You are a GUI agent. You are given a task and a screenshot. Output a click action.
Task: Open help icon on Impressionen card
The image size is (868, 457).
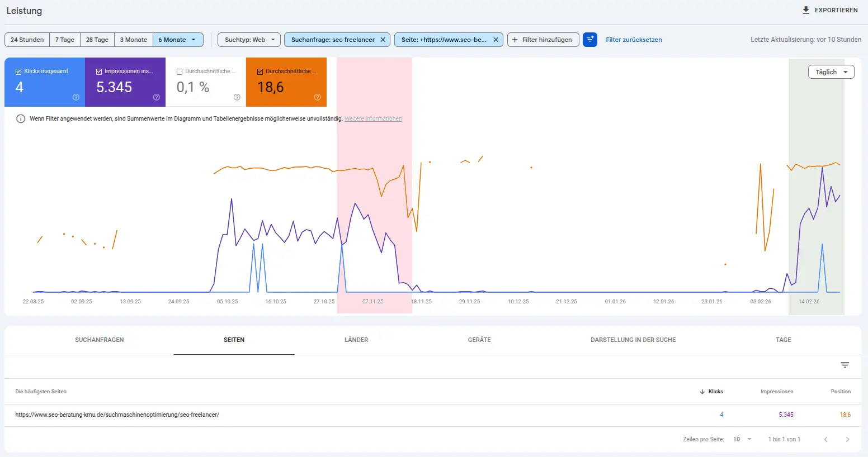[157, 97]
